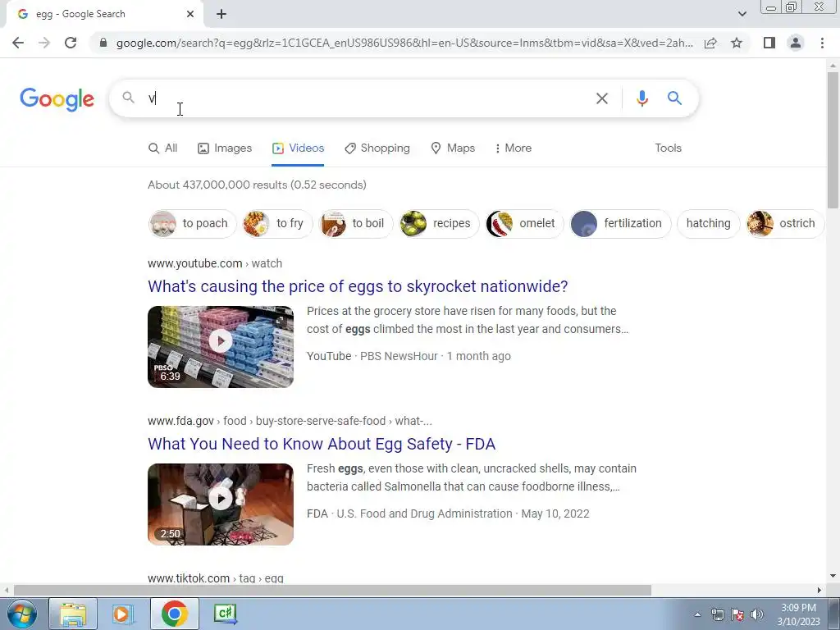This screenshot has width=840, height=630.
Task: Open 'price of eggs to skyrocket' link
Action: (x=358, y=286)
